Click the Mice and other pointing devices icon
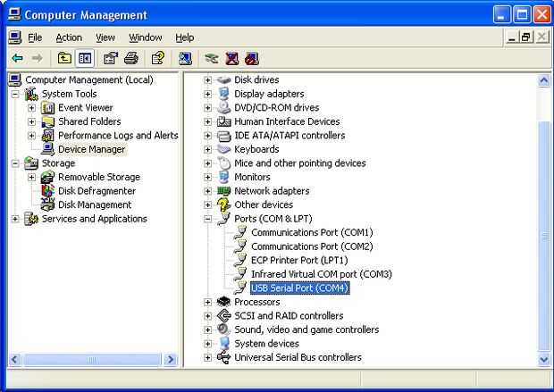This screenshot has width=554, height=392. [223, 163]
